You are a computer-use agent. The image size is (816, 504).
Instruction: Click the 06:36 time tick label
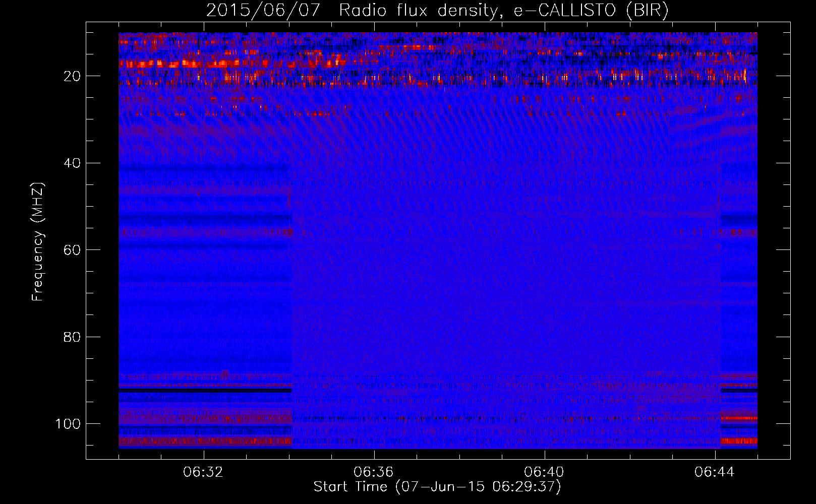tap(374, 472)
